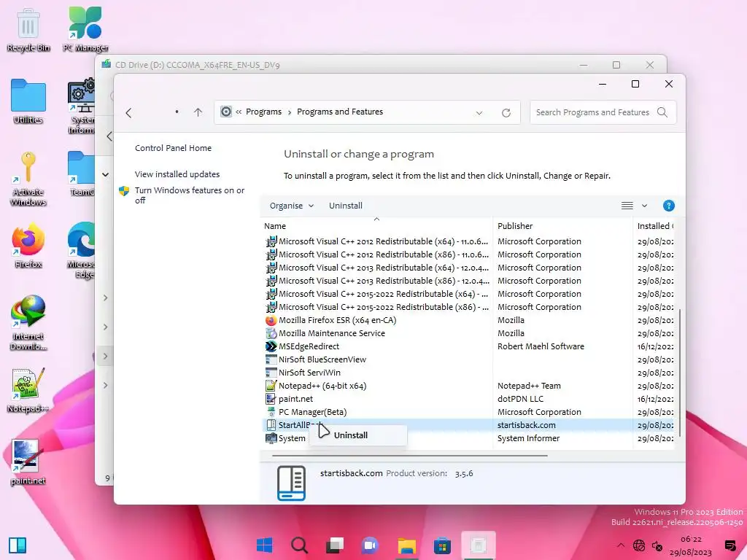The image size is (747, 560).
Task: Launch Firefox from the desktop
Action: [x=28, y=245]
